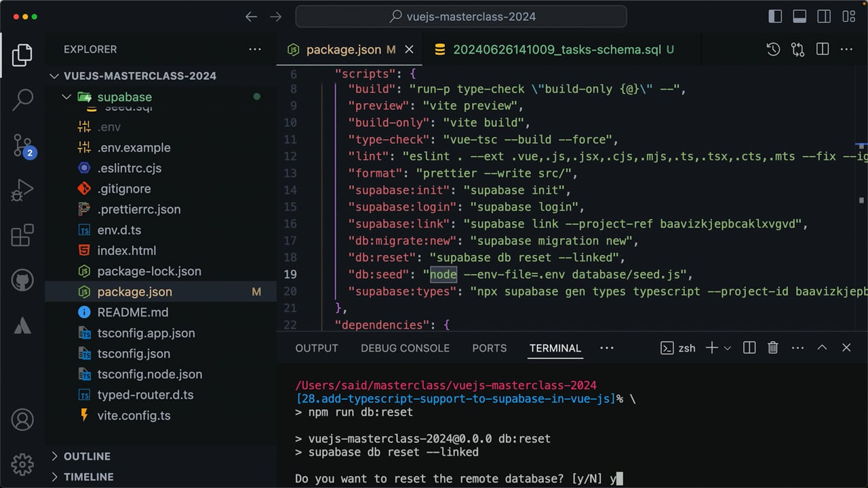
Task: Split the editor to the right
Action: click(x=823, y=49)
